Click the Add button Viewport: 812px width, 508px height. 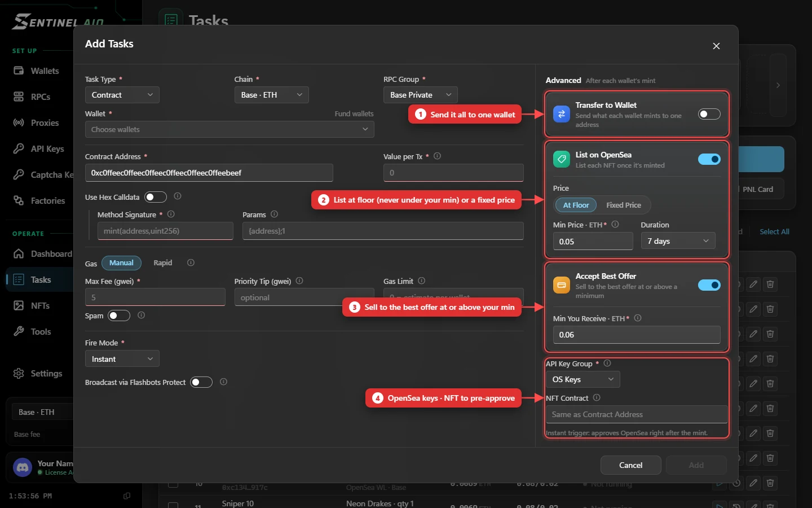coord(696,465)
